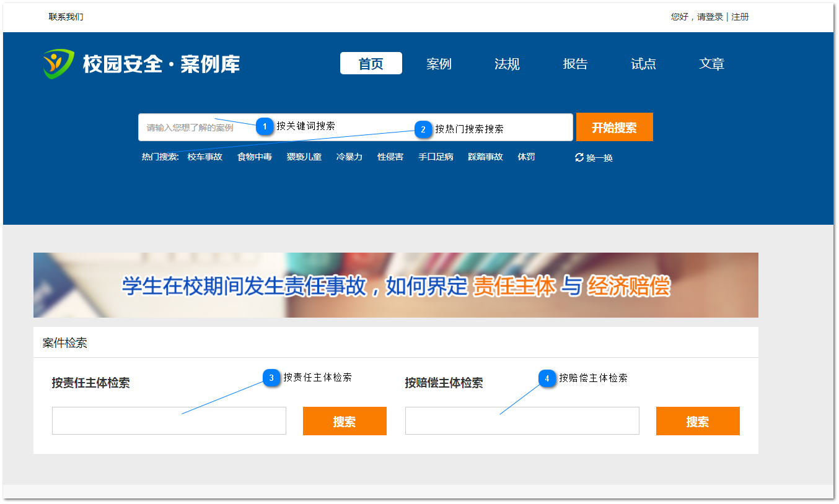
Task: Focus the 按赔偿主体检索 input box
Action: [522, 421]
